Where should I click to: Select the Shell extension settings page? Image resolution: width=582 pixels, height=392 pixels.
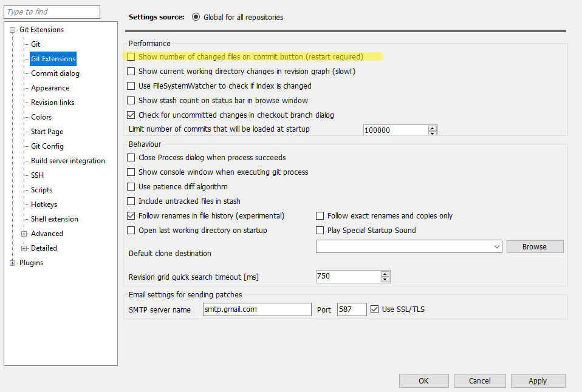coord(55,218)
